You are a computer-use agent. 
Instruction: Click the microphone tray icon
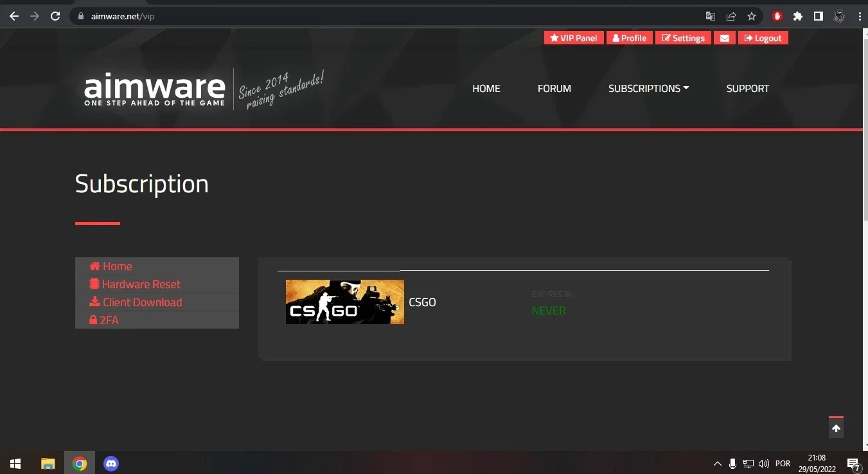point(733,463)
